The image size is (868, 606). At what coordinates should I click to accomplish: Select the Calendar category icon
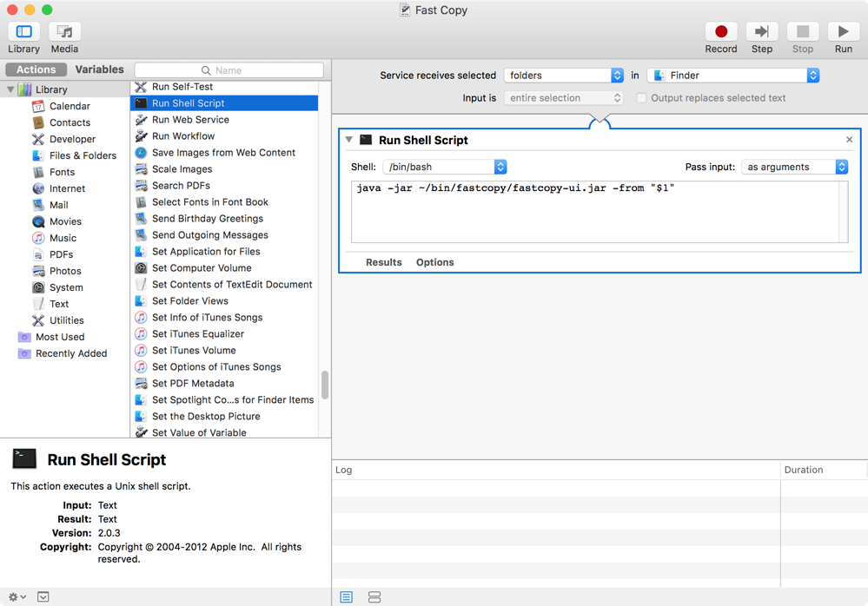[38, 106]
